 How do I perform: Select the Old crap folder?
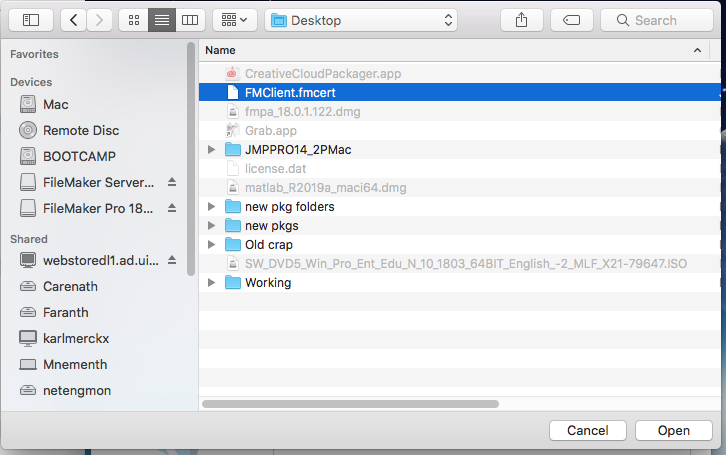click(460, 244)
